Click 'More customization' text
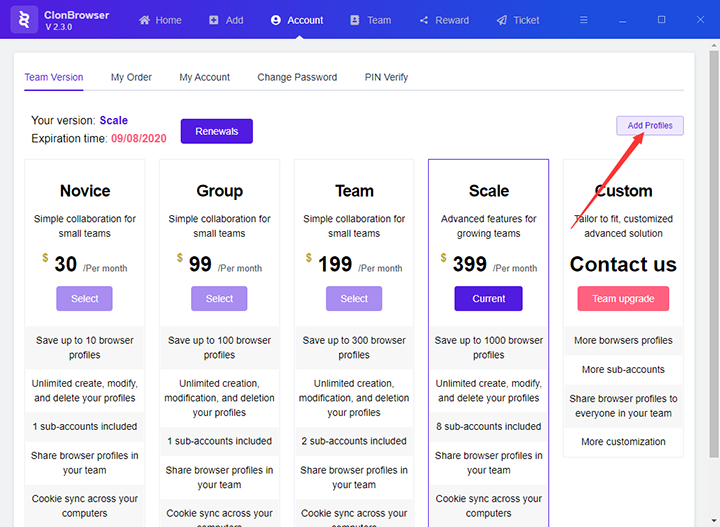Image resolution: width=720 pixels, height=527 pixels. [623, 442]
